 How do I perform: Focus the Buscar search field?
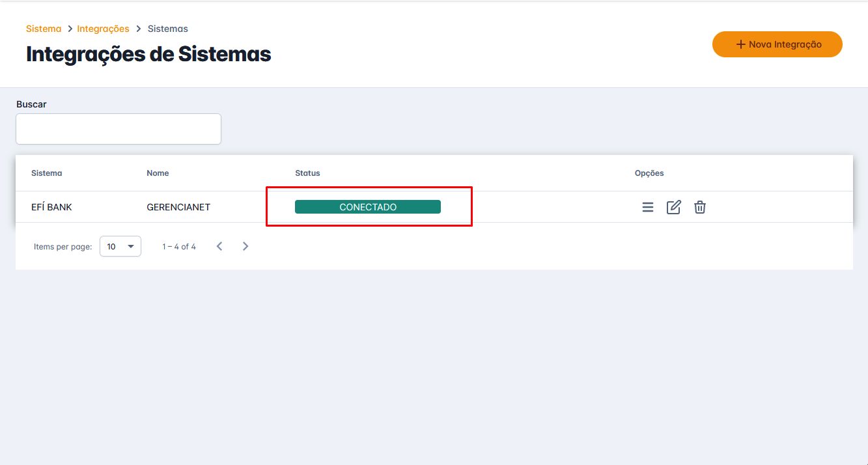(x=119, y=129)
